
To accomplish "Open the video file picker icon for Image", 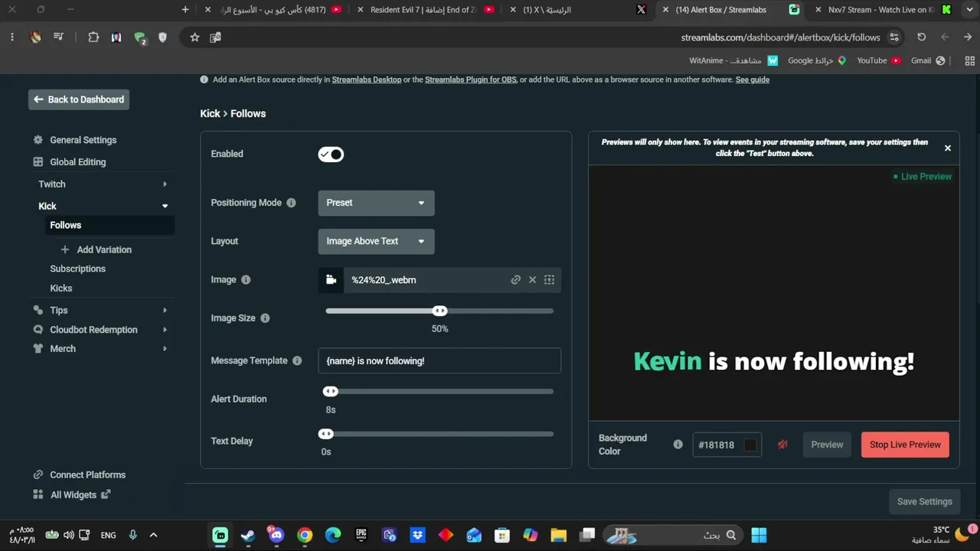I will pos(331,280).
